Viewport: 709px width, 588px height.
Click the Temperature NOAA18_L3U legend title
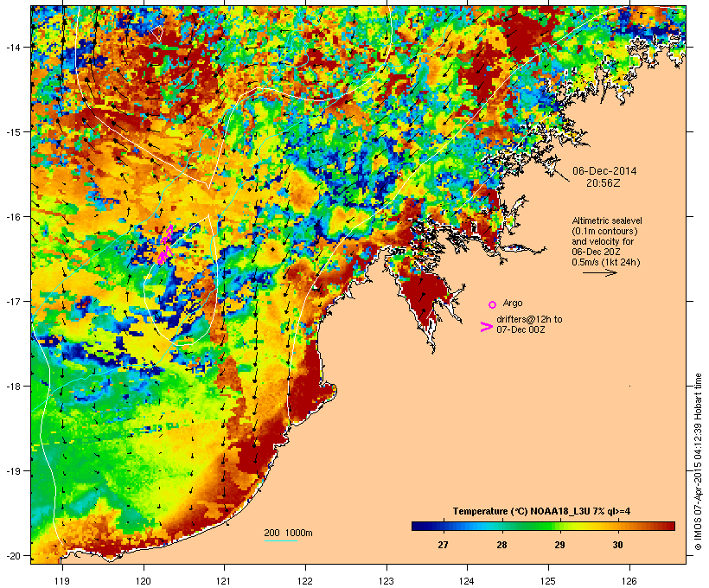(x=542, y=512)
